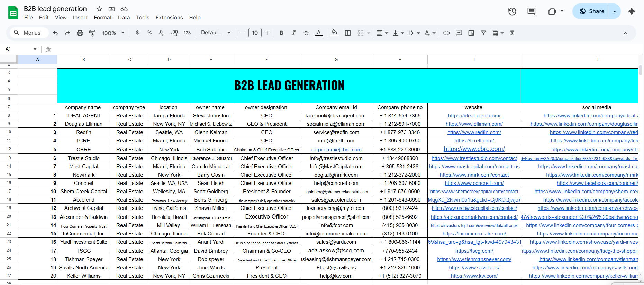The width and height of the screenshot is (644, 285).
Task: Star the B2B lead generation document
Action: pos(99,9)
